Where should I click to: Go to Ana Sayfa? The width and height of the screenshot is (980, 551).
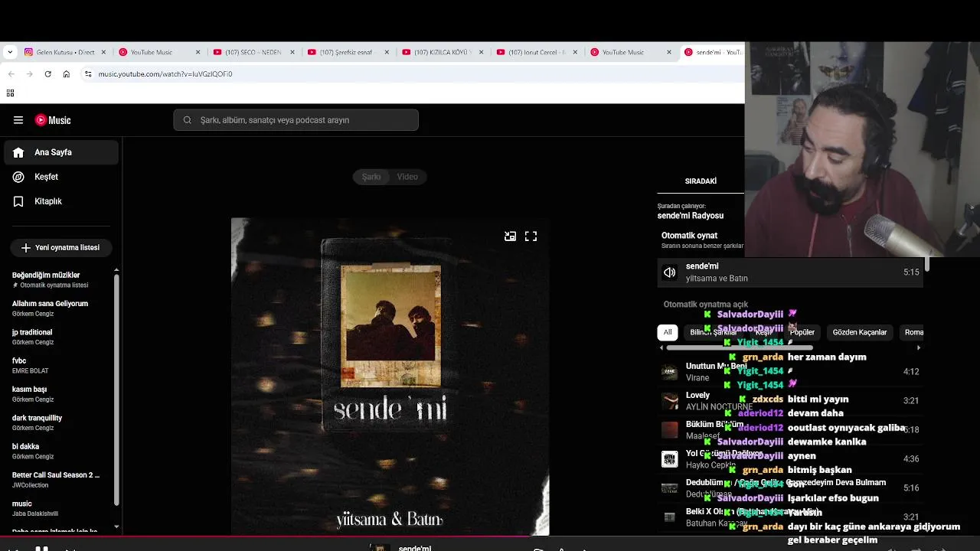61,152
